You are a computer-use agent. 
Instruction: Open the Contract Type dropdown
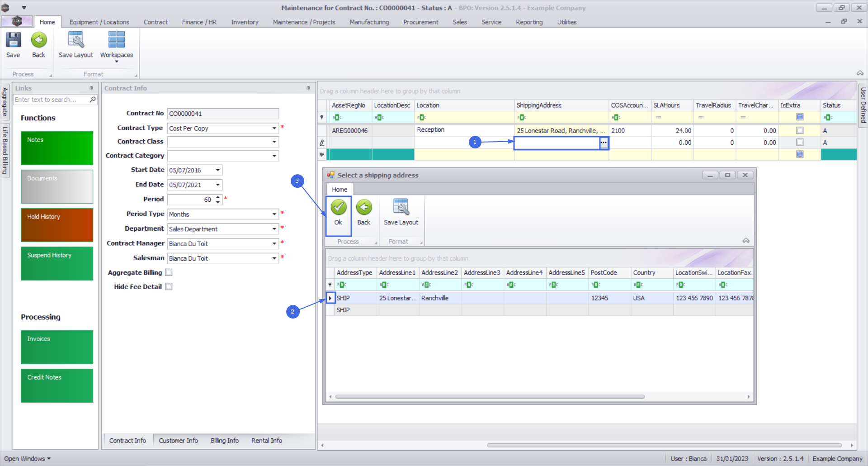click(x=274, y=128)
